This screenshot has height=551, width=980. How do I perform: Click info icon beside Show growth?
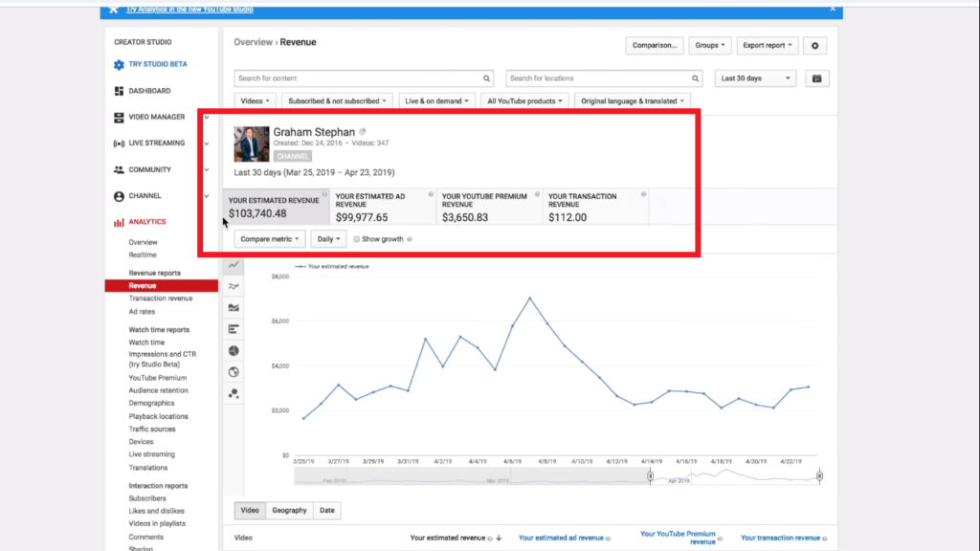click(410, 239)
